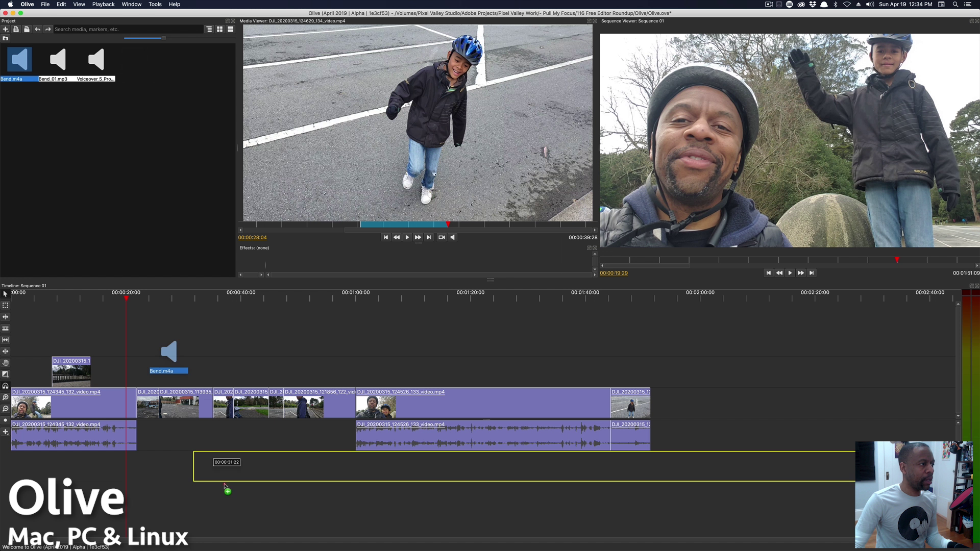The height and width of the screenshot is (551, 980).
Task: Switch Project panel to icon view
Action: point(219,29)
